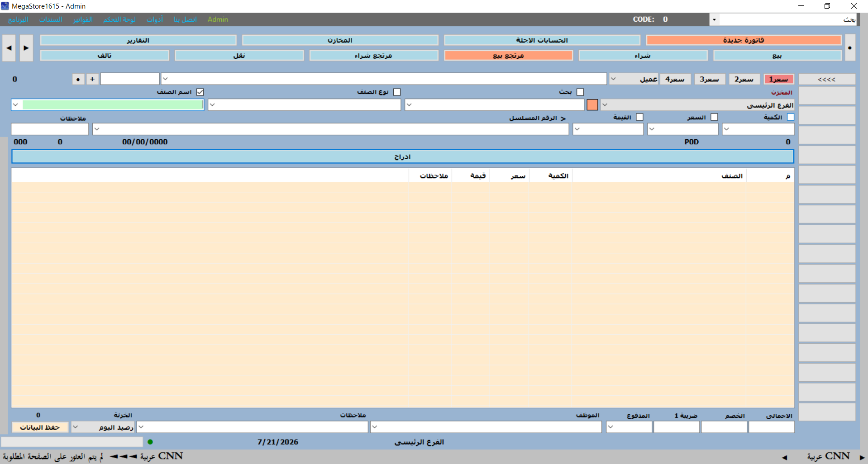868x464 pixels.
Task: Select the نقل transfer type
Action: [239, 56]
